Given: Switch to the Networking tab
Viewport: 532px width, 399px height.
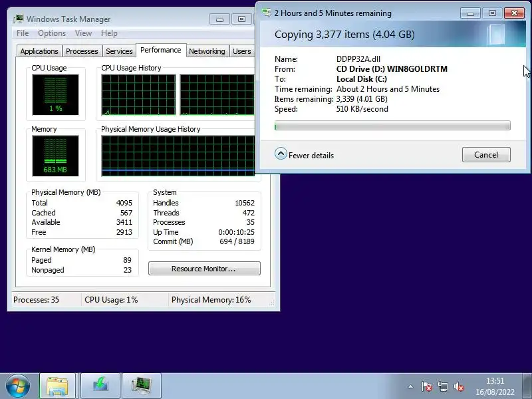Looking at the screenshot, I should (207, 51).
